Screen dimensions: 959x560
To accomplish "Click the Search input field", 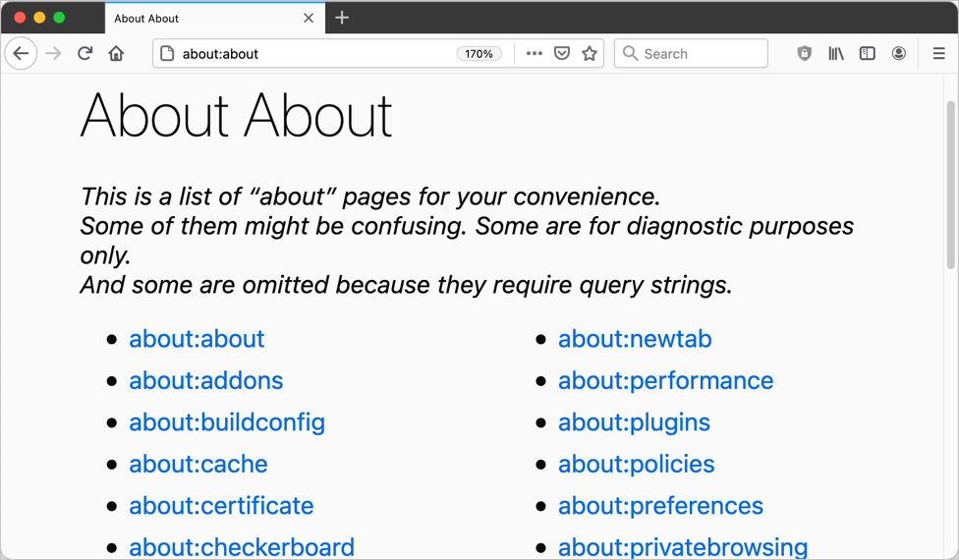I will (x=700, y=54).
